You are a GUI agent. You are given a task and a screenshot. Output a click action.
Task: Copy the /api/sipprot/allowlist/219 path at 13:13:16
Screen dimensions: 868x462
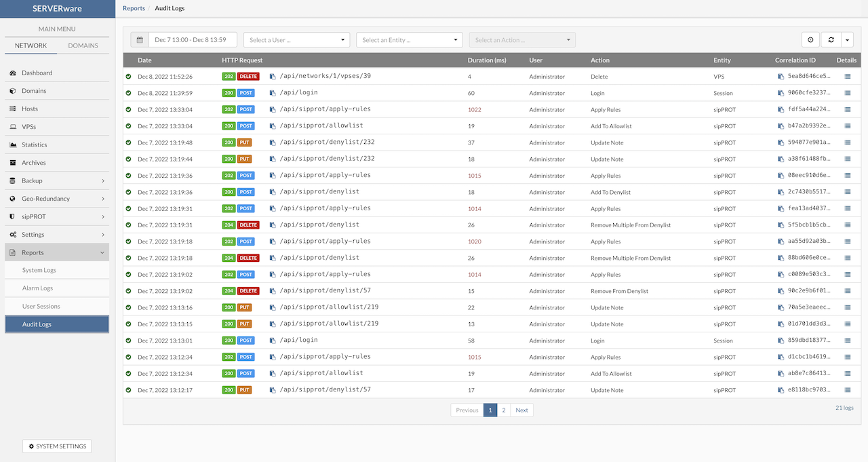click(x=273, y=307)
